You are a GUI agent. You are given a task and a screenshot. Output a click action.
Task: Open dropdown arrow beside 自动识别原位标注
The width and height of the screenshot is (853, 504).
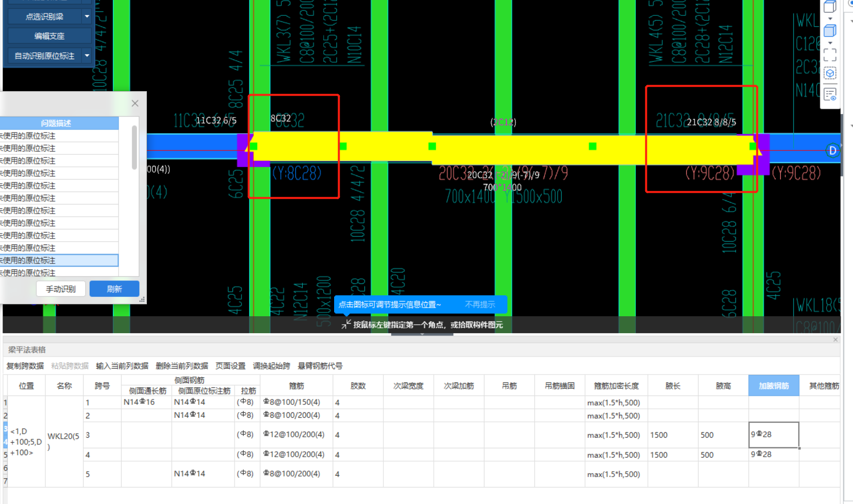[x=87, y=56]
